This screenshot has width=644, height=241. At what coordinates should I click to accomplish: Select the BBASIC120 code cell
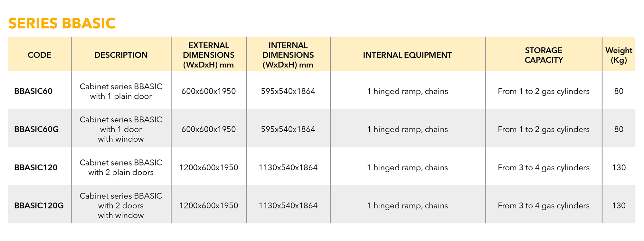pos(36,167)
